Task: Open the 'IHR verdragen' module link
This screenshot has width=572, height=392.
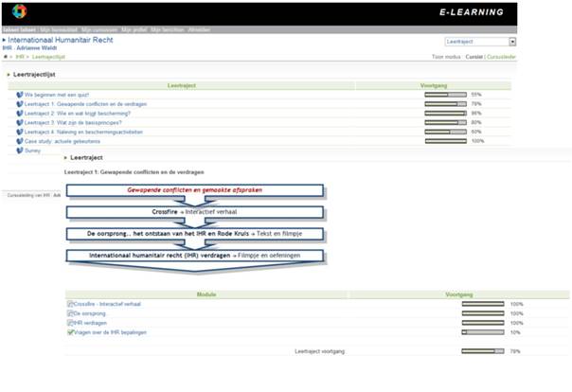Action: tap(90, 323)
